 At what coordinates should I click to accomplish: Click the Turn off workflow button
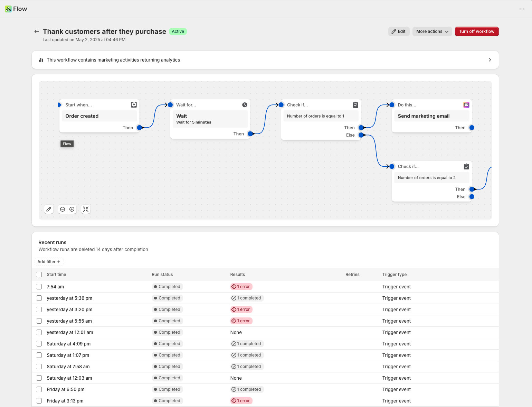tap(477, 31)
